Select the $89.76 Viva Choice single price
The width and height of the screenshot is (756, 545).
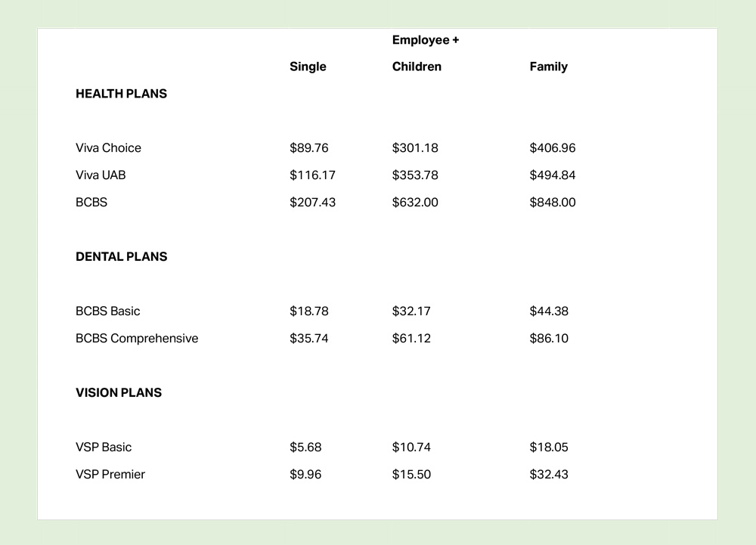[309, 148]
